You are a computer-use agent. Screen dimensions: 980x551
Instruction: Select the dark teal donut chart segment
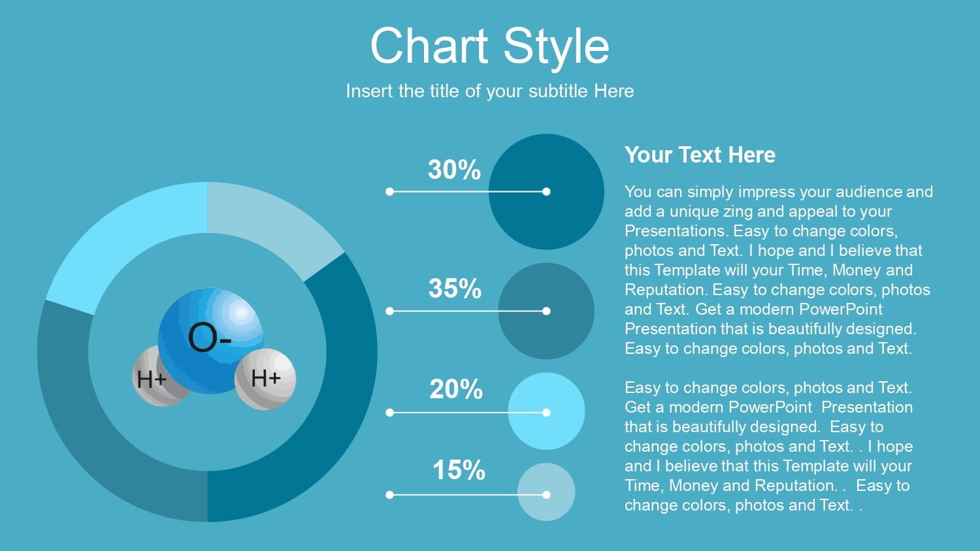(x=340, y=405)
